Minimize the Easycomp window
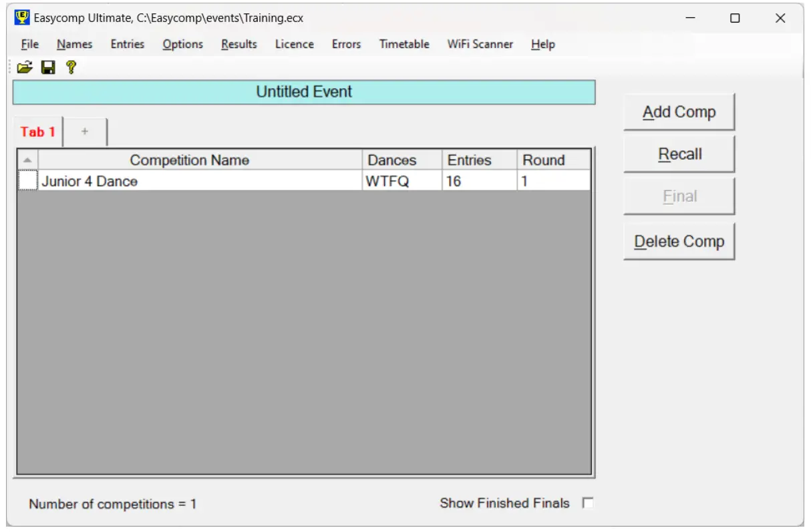The width and height of the screenshot is (811, 532). click(690, 18)
